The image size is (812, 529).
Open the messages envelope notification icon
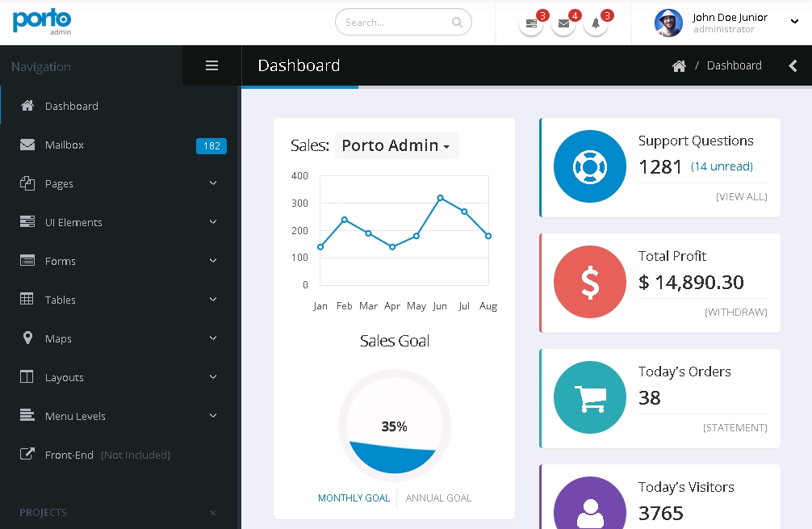click(563, 23)
